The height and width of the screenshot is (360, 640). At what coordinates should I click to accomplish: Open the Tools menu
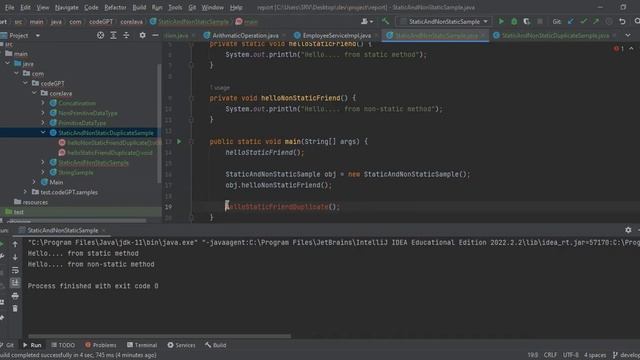pyautogui.click(x=175, y=7)
